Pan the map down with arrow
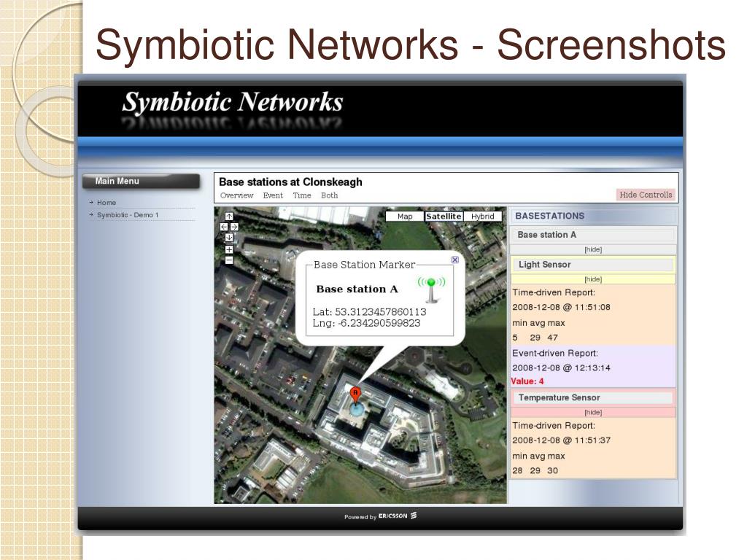 click(x=228, y=237)
